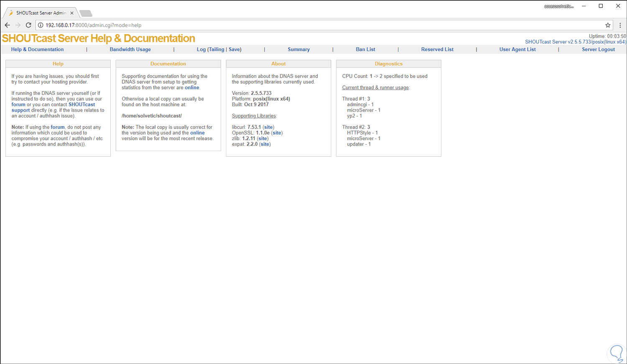Screen dimensions: 627x364
Task: Open a new browser tab
Action: point(86,13)
